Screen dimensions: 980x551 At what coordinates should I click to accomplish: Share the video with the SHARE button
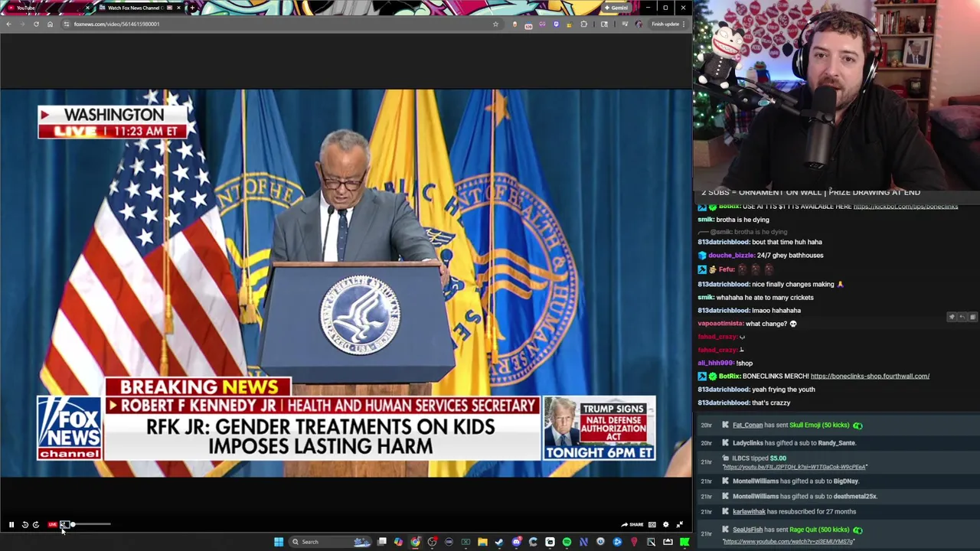[632, 525]
